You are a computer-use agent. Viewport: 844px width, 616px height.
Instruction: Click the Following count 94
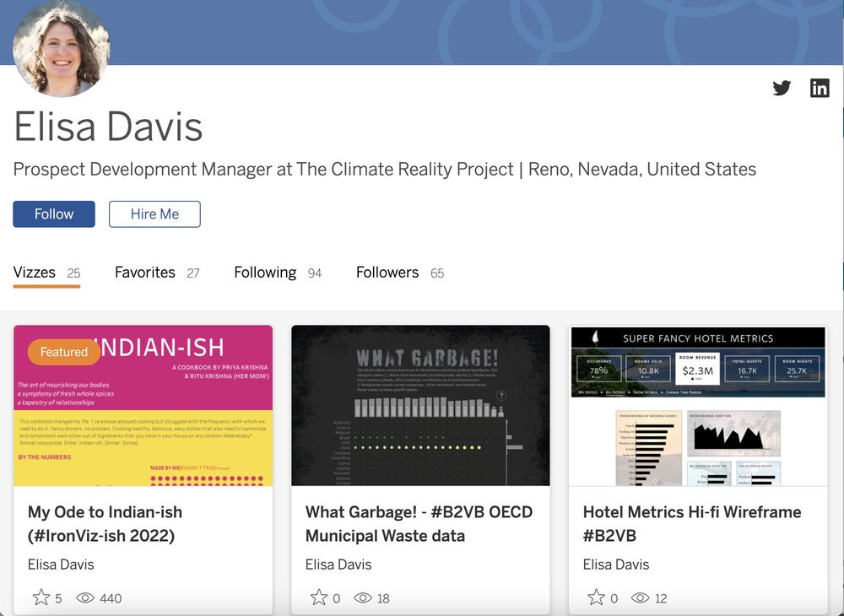[x=315, y=273]
